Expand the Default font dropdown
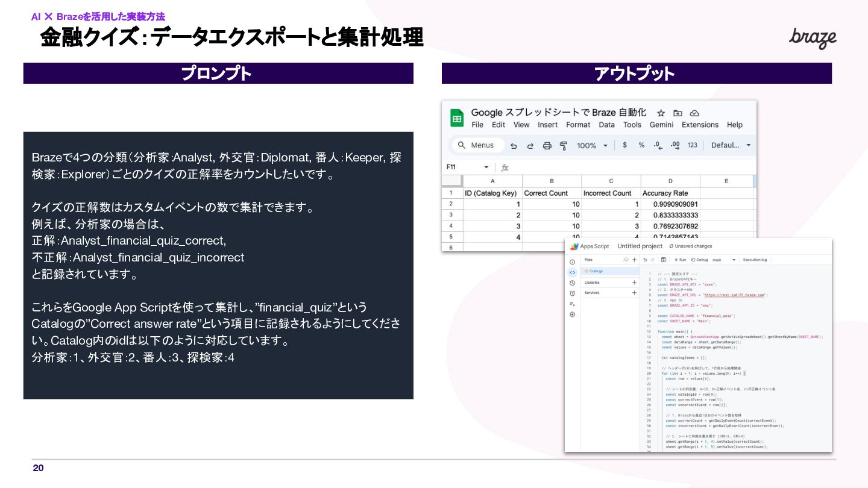Viewport: 868px width, 488px height. [731, 145]
